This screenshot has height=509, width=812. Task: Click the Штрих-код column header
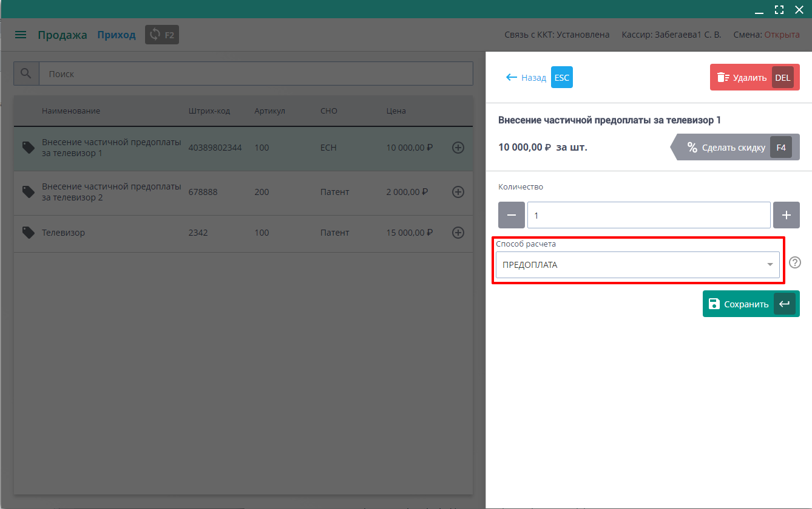(209, 111)
